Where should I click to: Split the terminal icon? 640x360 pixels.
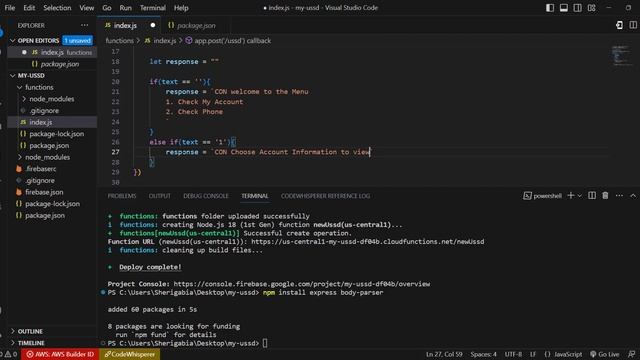[x=592, y=196]
